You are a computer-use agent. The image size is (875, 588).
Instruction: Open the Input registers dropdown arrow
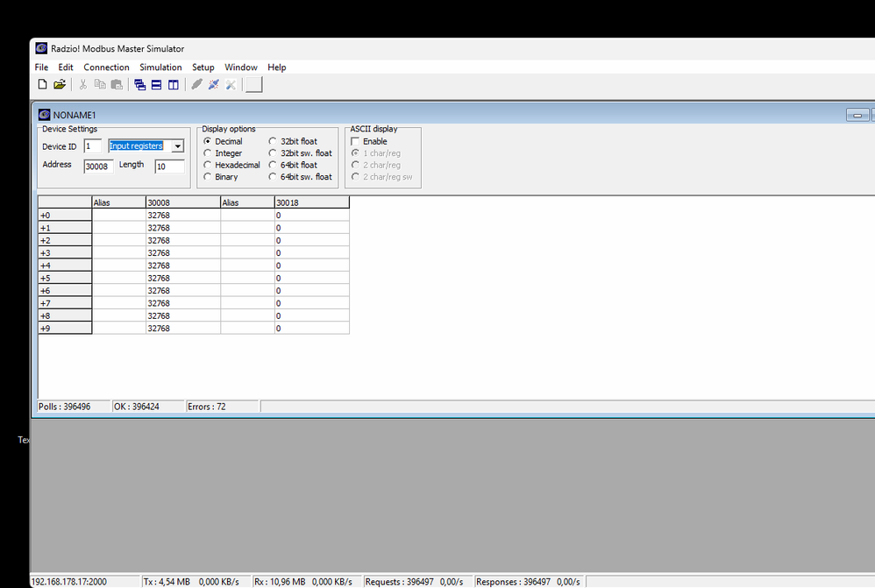pos(177,146)
